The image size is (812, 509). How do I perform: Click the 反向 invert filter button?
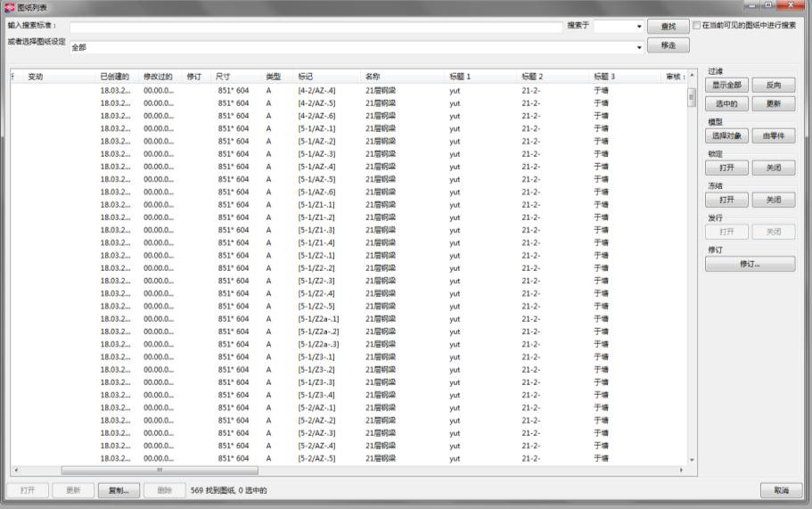(x=773, y=85)
